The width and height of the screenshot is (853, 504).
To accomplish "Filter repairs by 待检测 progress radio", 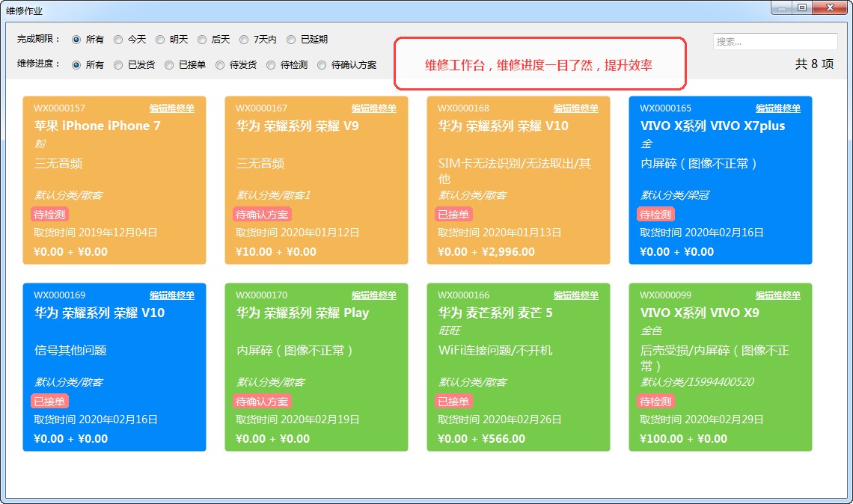I will click(271, 65).
